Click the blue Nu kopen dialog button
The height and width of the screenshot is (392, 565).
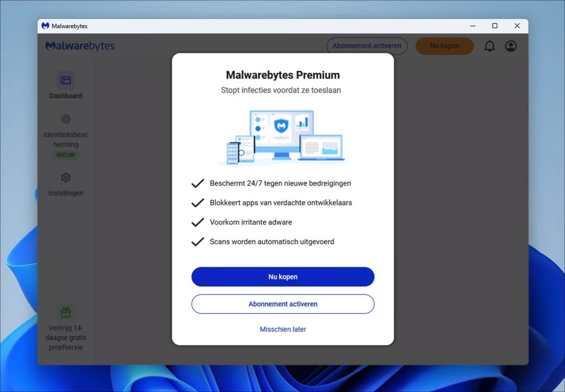coord(282,277)
